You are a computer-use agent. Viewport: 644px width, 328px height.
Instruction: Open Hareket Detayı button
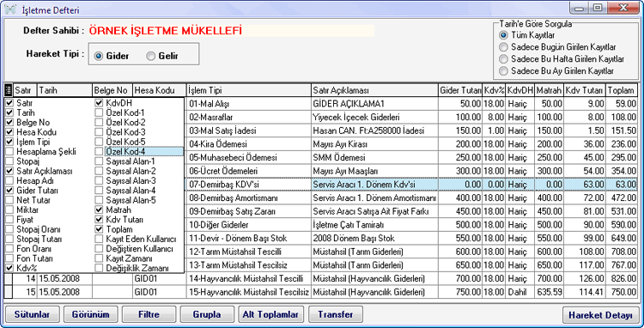tap(600, 315)
